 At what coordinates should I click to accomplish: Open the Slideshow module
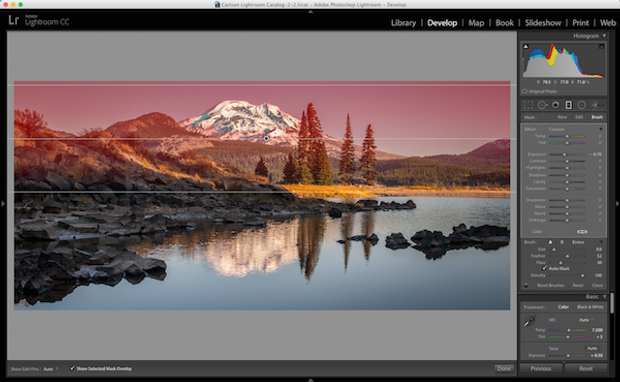click(543, 23)
